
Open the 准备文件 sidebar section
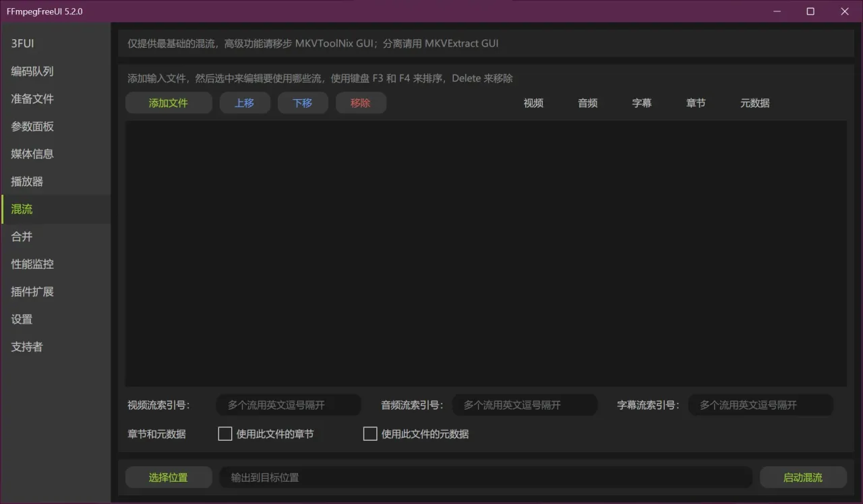point(55,99)
